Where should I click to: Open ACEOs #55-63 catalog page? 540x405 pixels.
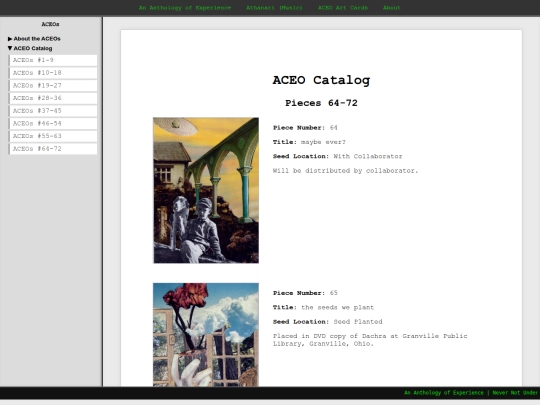pyautogui.click(x=53, y=136)
